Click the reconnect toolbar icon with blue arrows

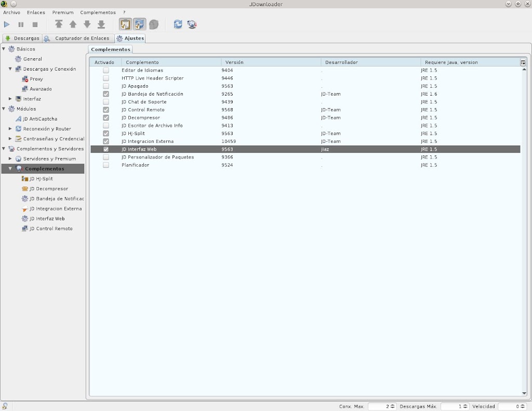point(178,24)
